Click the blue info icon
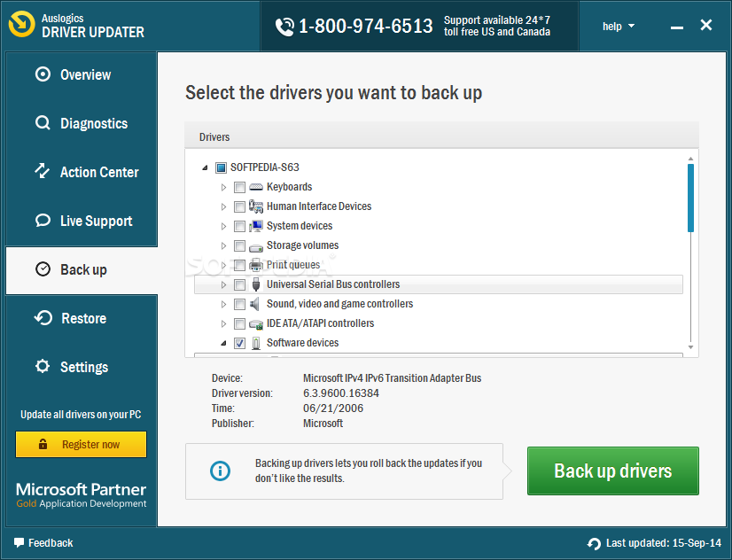Image resolution: width=732 pixels, height=560 pixels. (x=220, y=471)
